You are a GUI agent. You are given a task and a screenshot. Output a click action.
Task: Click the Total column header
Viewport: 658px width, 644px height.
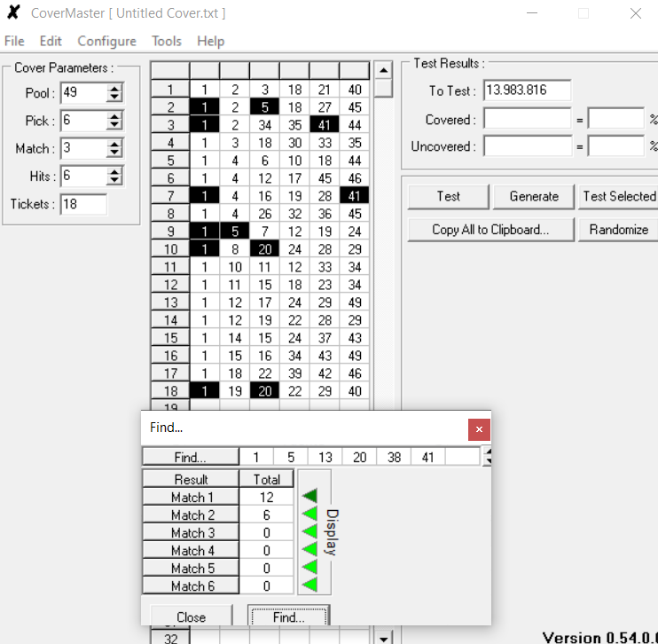point(266,479)
